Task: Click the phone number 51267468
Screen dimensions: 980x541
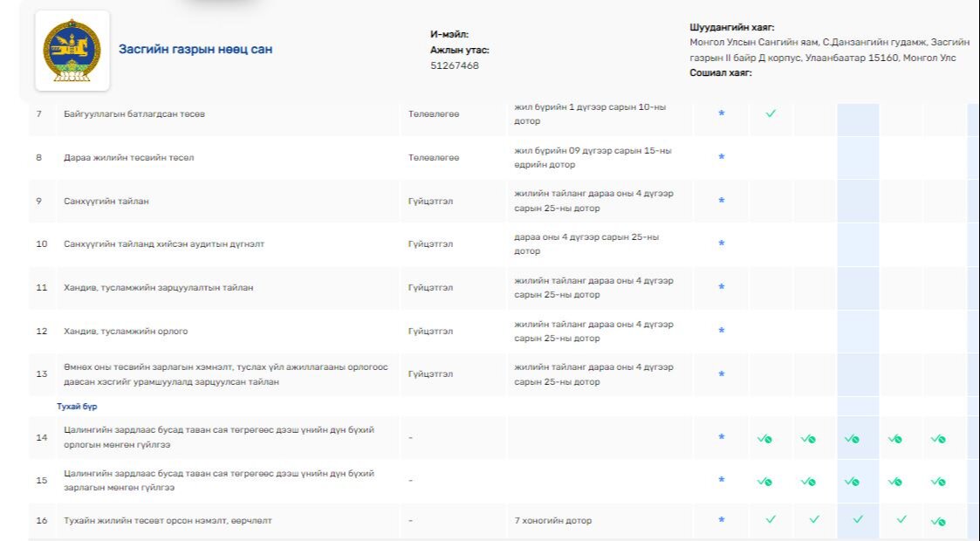Action: click(455, 65)
